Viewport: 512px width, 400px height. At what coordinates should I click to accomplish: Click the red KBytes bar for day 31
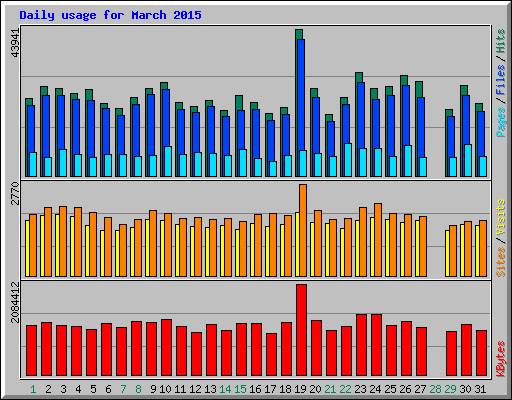pos(481,353)
